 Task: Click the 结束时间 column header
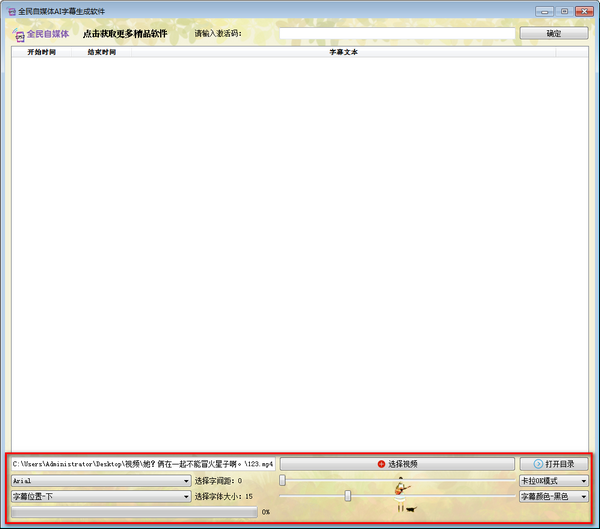[x=101, y=52]
